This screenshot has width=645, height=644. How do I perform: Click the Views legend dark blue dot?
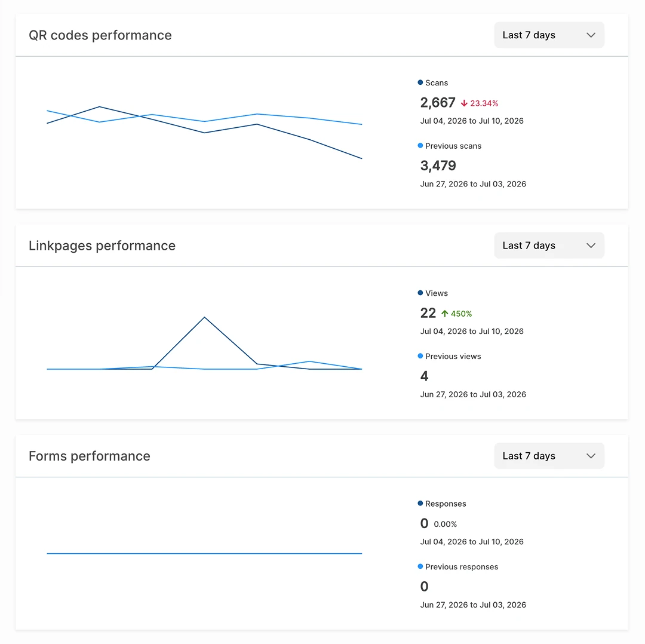[x=420, y=293]
